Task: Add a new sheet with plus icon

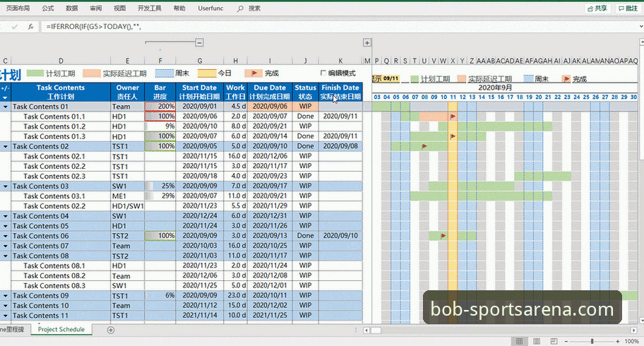Action: (110, 330)
